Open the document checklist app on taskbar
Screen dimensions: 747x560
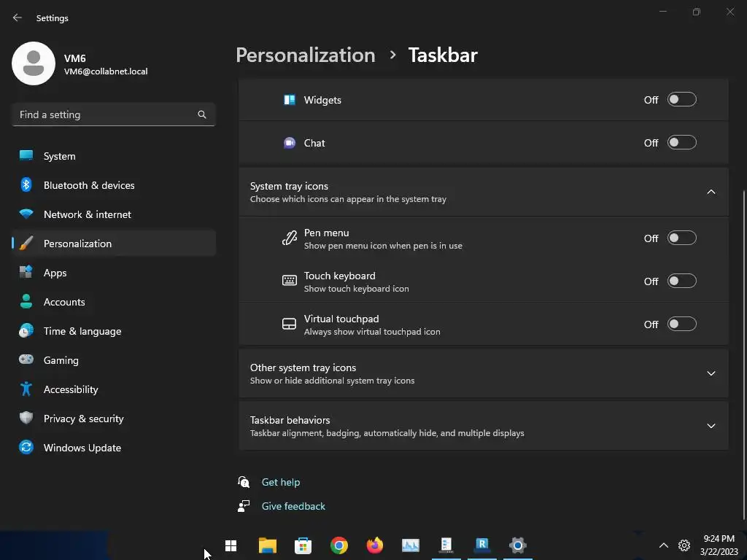pos(446,545)
